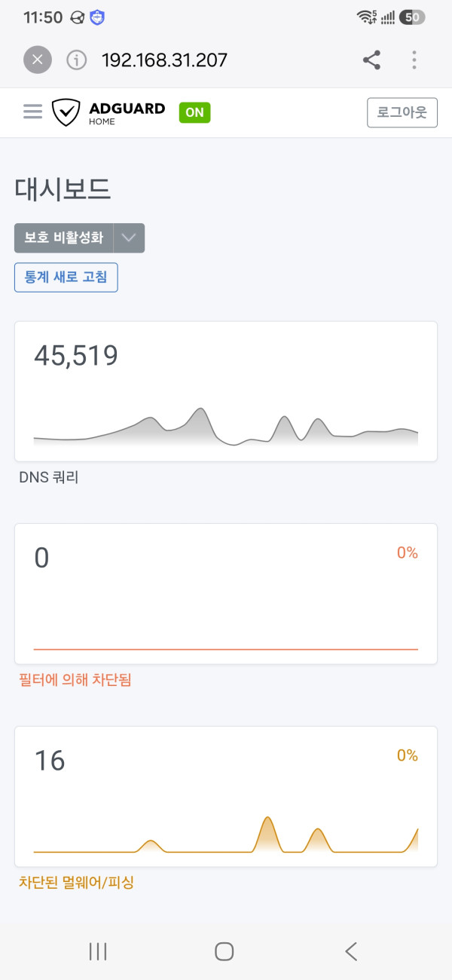The height and width of the screenshot is (980, 452).
Task: Expand the protection pause duration dropdown
Action: 129,237
